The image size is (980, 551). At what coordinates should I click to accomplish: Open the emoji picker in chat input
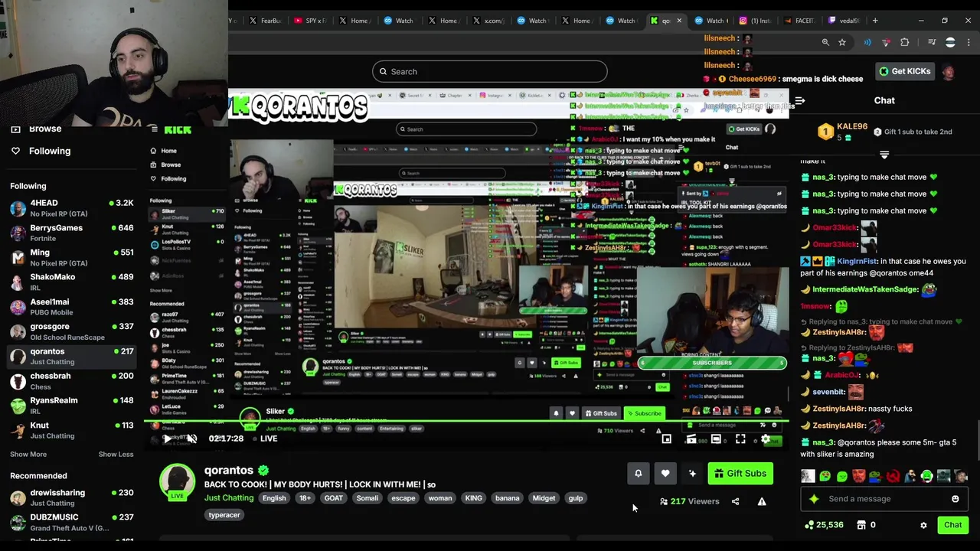point(955,499)
